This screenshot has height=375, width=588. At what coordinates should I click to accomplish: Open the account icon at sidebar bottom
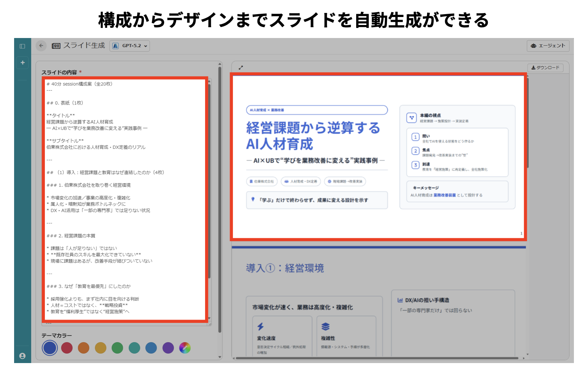(x=22, y=356)
